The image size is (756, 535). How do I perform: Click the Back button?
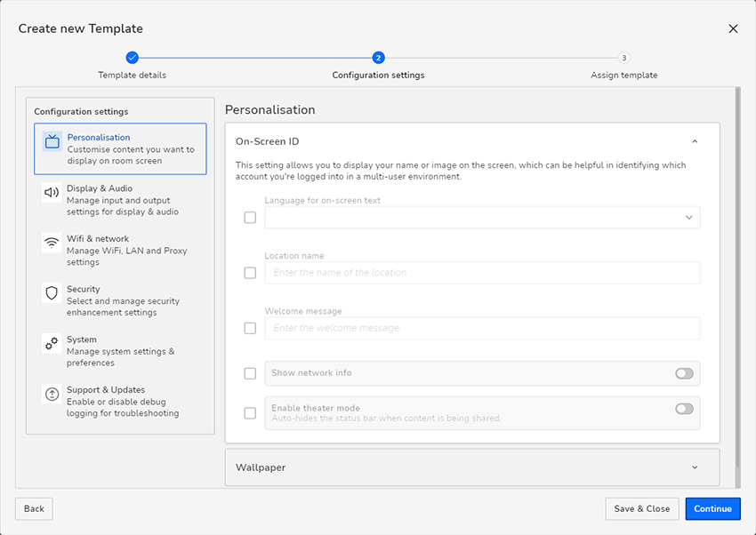tap(34, 509)
